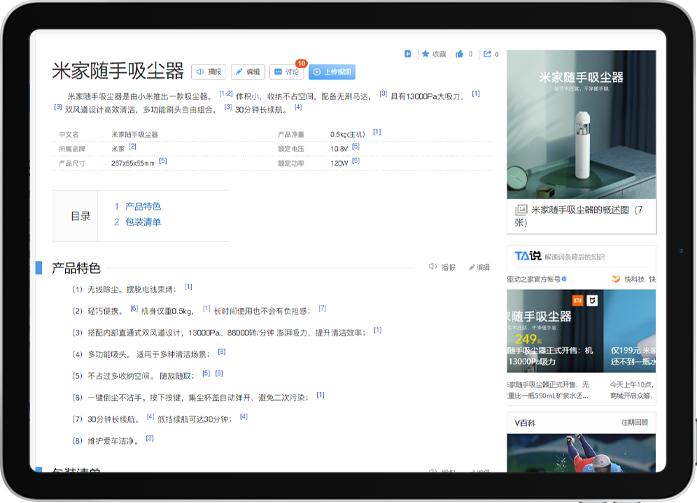Click the orange 快科技 logo icon

tap(616, 279)
